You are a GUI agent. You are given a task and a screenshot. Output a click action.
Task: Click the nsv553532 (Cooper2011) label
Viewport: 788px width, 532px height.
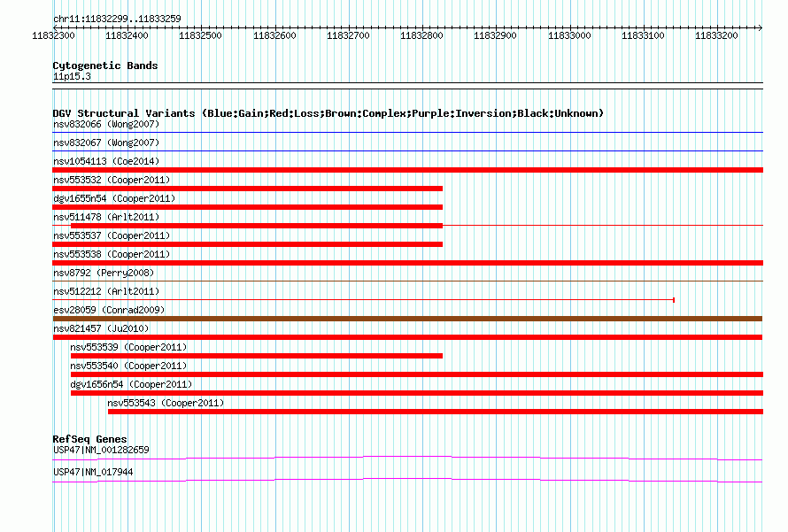[x=112, y=180]
